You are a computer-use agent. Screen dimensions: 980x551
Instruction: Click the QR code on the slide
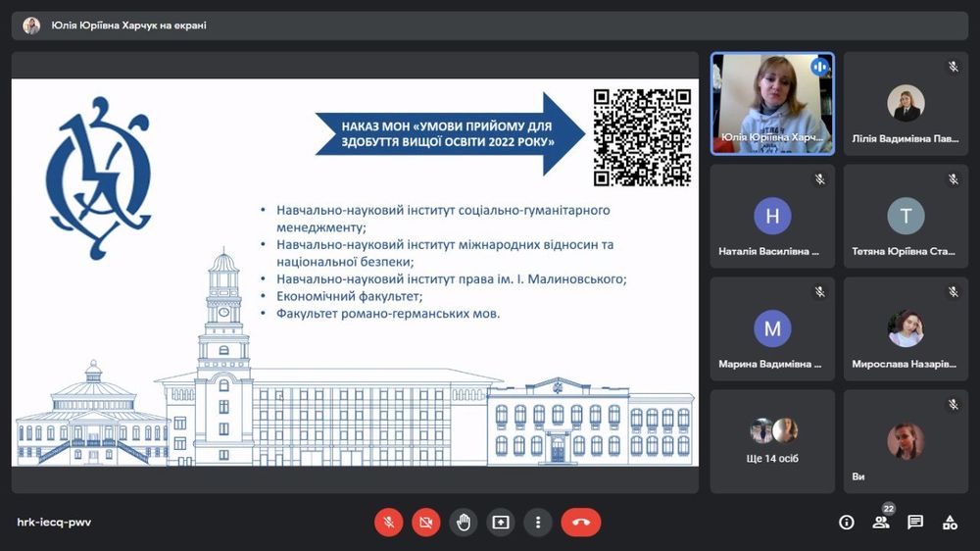coord(642,137)
